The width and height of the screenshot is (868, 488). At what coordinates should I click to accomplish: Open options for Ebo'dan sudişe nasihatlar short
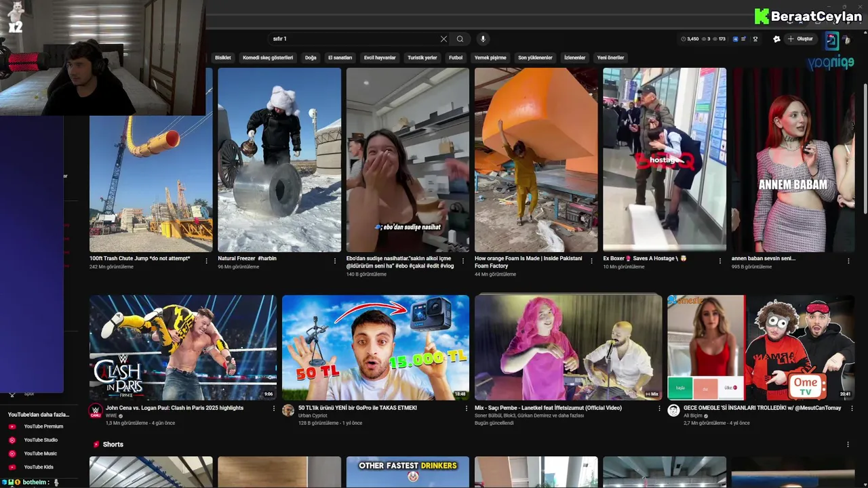coord(462,261)
